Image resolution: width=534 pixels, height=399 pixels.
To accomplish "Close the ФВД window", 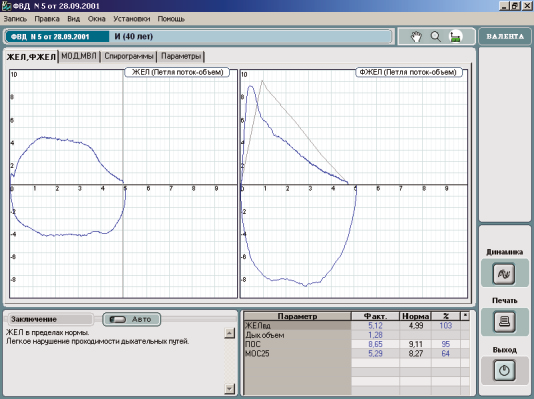I will 527,6.
